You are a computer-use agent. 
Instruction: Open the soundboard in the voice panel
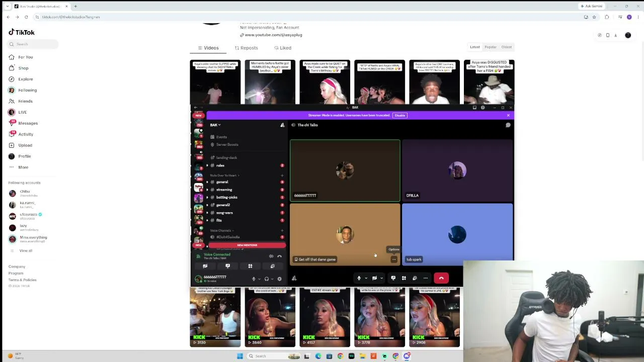(x=273, y=266)
